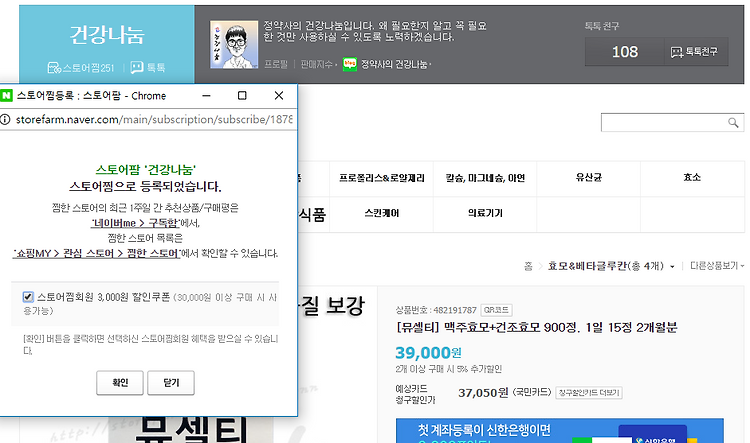750x443 pixels.
Task: Open the 효소 category tab
Action: click(692, 177)
